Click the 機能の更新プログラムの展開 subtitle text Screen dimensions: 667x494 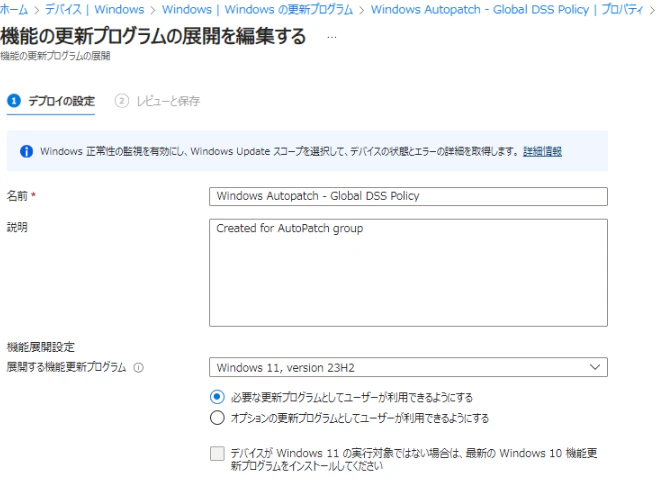click(x=55, y=56)
